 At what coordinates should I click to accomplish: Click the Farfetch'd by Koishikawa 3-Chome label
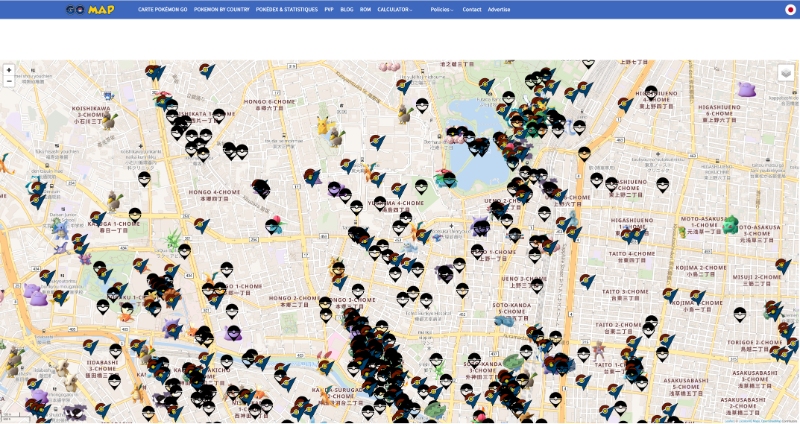pyautogui.click(x=109, y=121)
